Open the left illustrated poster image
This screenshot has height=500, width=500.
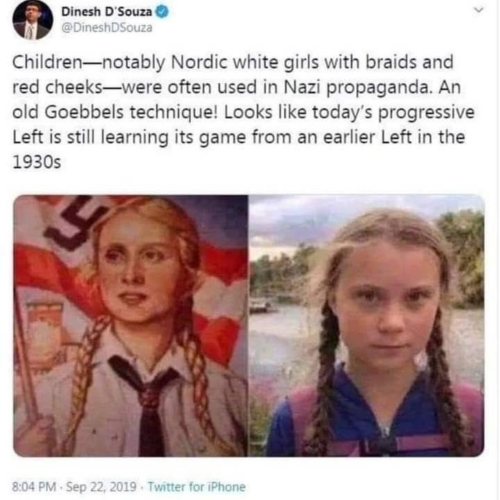(x=131, y=326)
